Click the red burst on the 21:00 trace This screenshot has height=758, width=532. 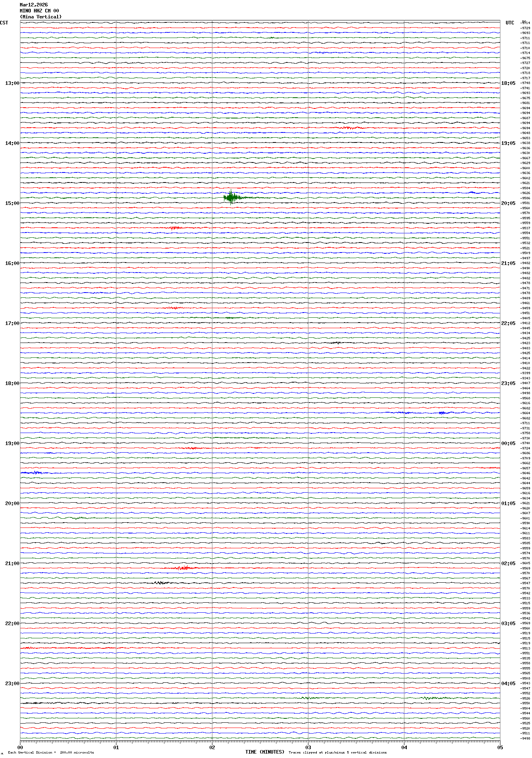click(184, 568)
